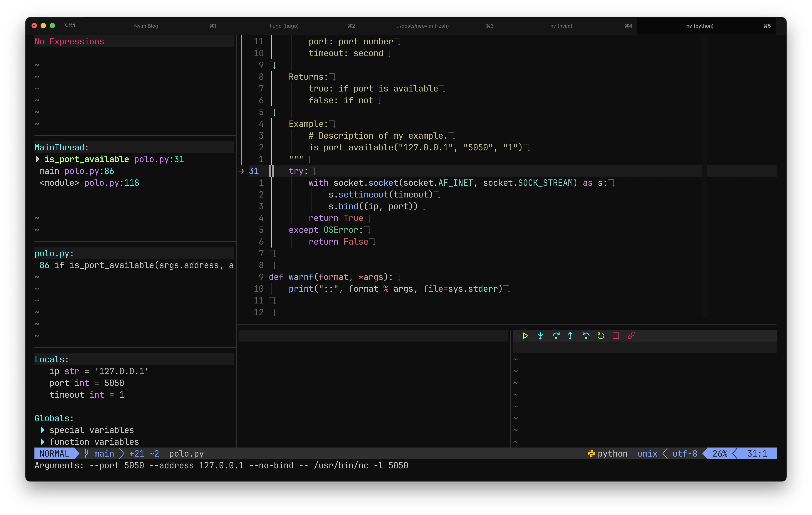Click the current-line arrow marker at line 31
The image size is (812, 515).
(x=242, y=171)
